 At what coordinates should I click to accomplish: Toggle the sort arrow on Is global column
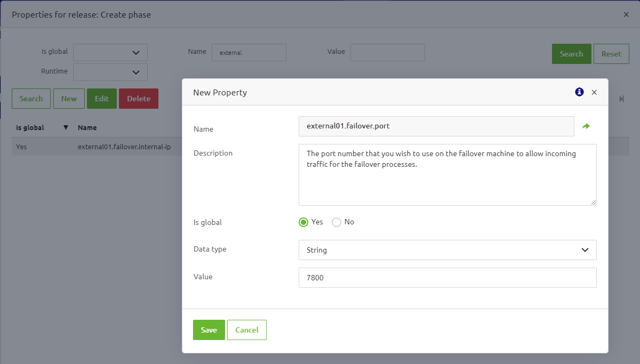pyautogui.click(x=65, y=127)
